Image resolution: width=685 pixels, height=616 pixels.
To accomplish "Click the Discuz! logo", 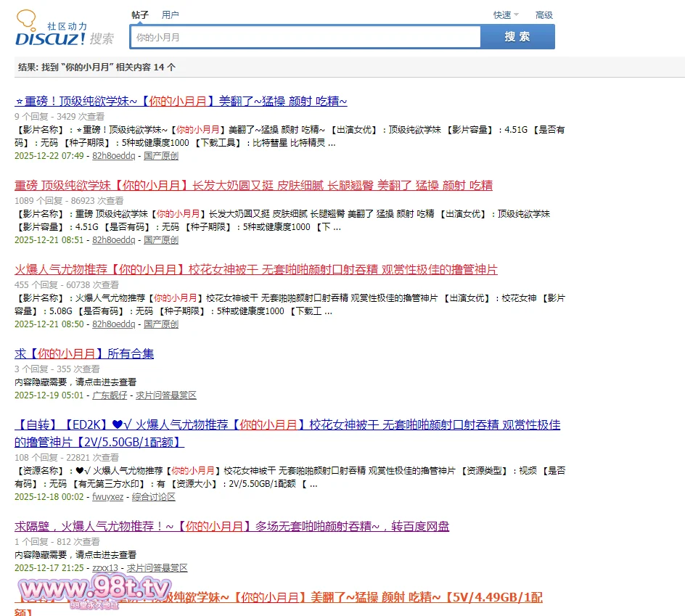I will (64, 30).
